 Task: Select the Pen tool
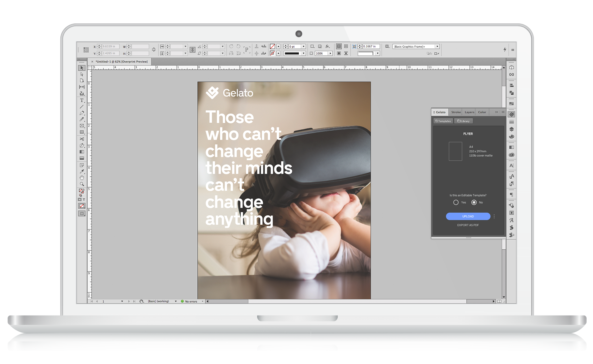point(82,113)
